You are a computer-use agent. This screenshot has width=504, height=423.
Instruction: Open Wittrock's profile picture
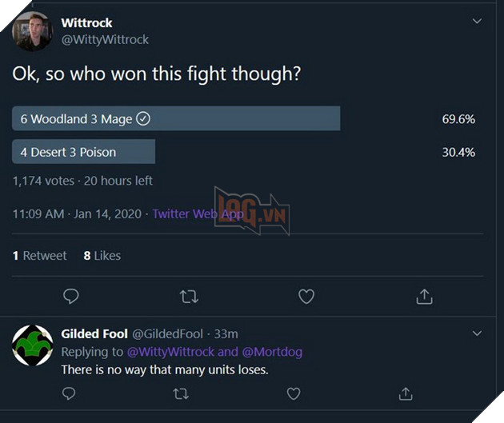tap(33, 31)
